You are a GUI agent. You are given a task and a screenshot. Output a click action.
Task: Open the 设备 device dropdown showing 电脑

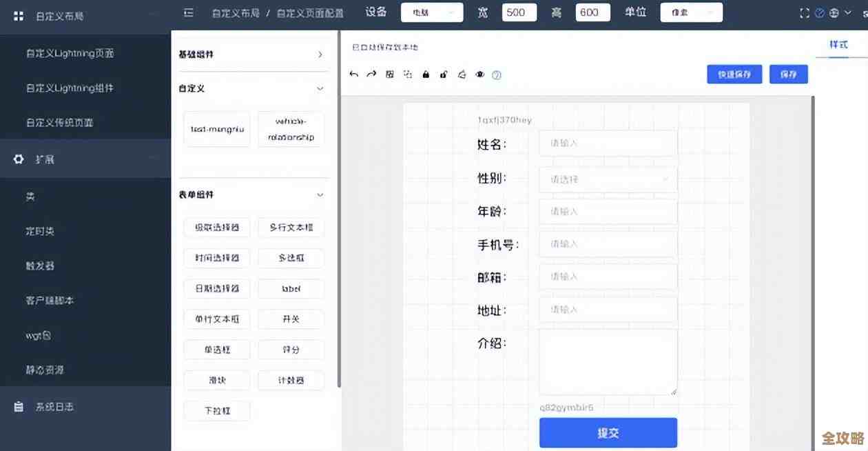(x=432, y=12)
